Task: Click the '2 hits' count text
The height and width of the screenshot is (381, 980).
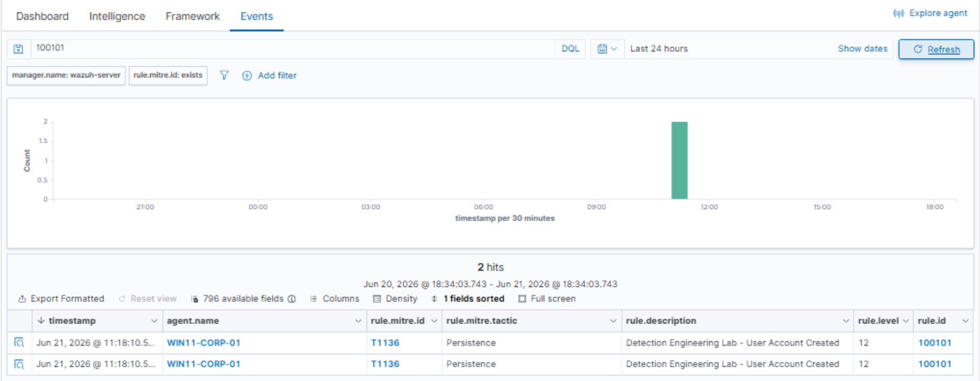Action: [x=491, y=267]
